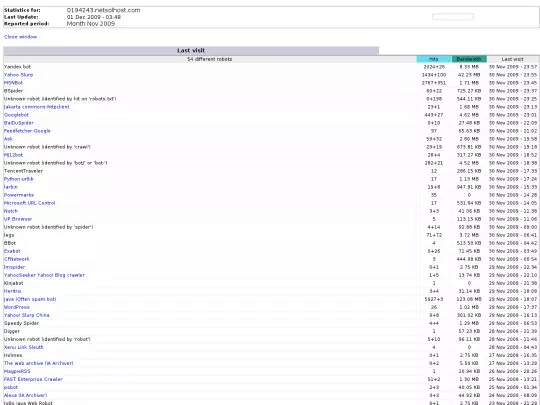Click 'Unknown robot (identified by 'robot')' text
Screen dimensions: 540x405
coord(47,339)
